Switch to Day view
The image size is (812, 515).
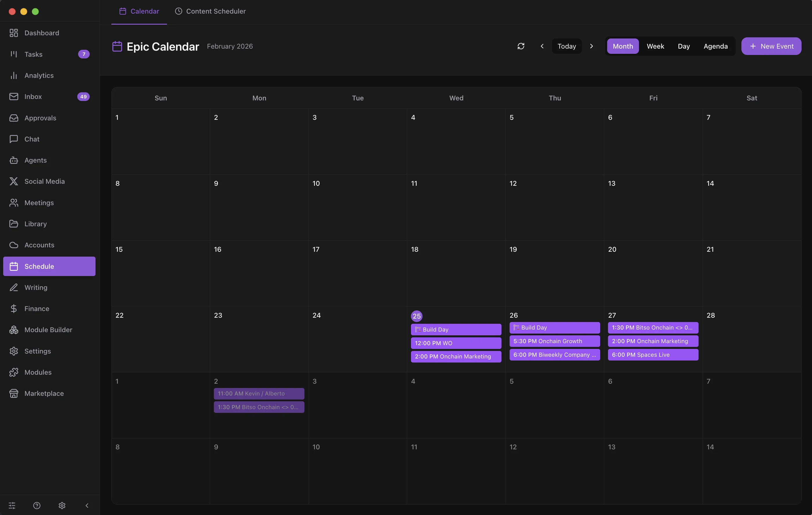point(684,46)
